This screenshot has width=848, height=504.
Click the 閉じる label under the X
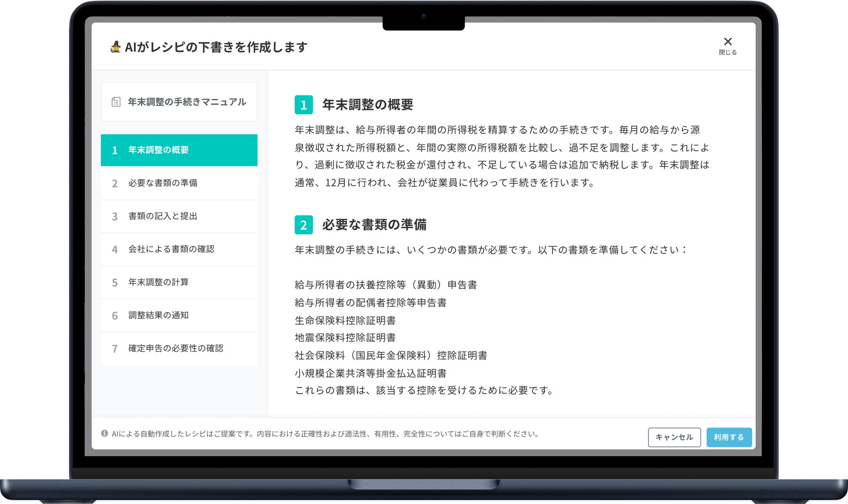pos(728,52)
